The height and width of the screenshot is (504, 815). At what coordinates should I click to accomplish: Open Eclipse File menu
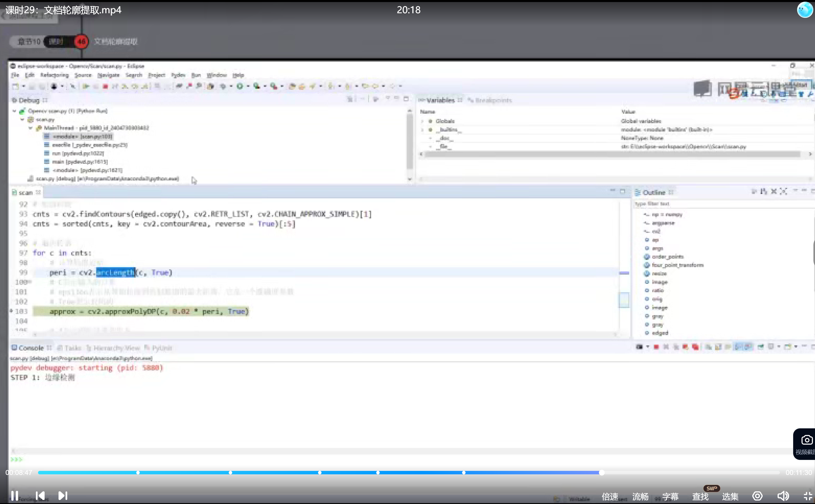[x=15, y=75]
